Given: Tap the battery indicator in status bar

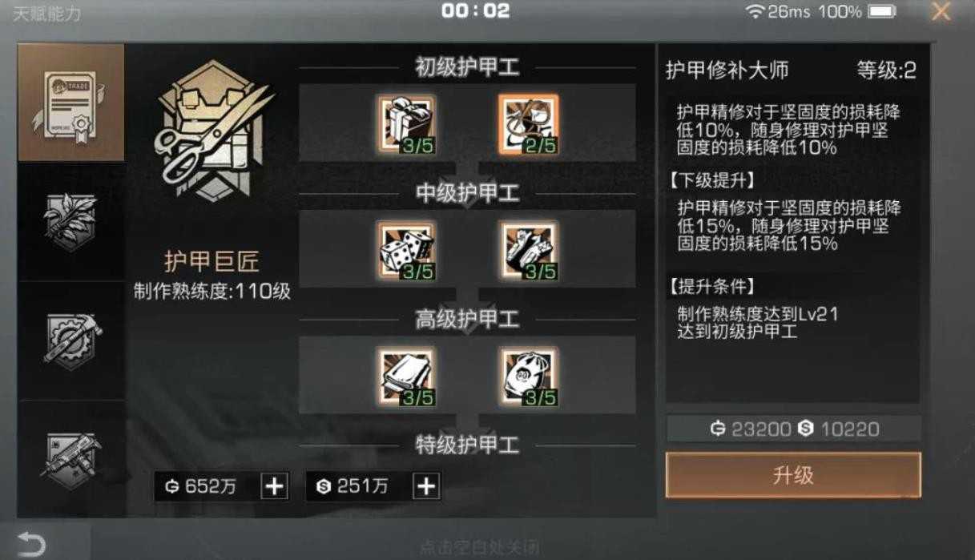Looking at the screenshot, I should [882, 11].
